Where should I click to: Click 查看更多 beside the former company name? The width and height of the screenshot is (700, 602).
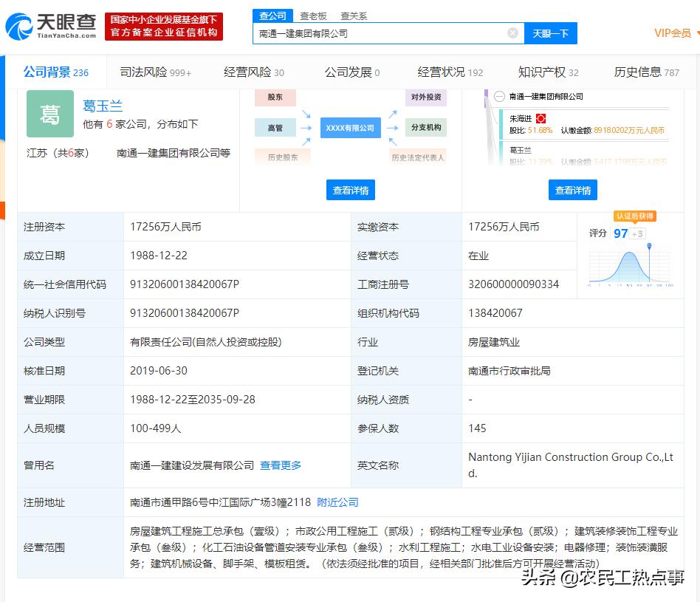pos(280,465)
